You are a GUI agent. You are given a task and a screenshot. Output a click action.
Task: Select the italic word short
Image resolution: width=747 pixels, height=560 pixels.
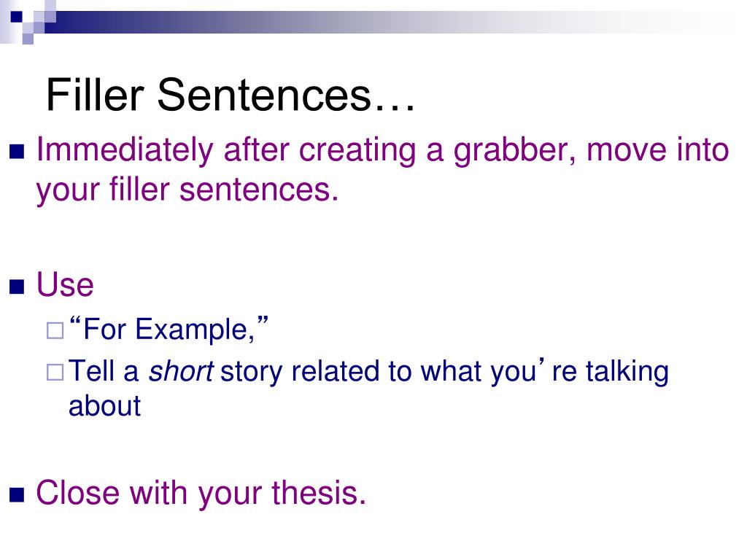coord(181,371)
